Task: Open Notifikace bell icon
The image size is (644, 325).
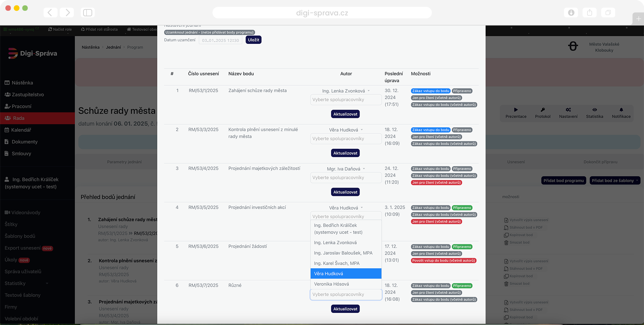Action: click(621, 110)
